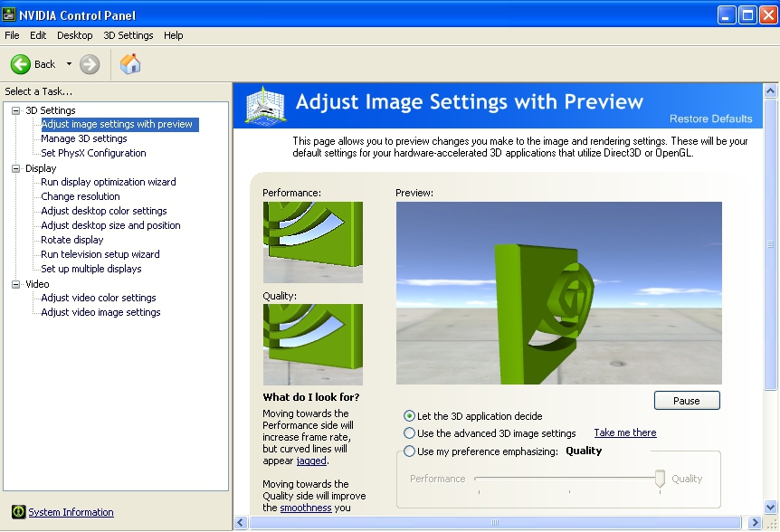Click the Video tree label
Screen dimensions: 780x532
[x=37, y=284]
